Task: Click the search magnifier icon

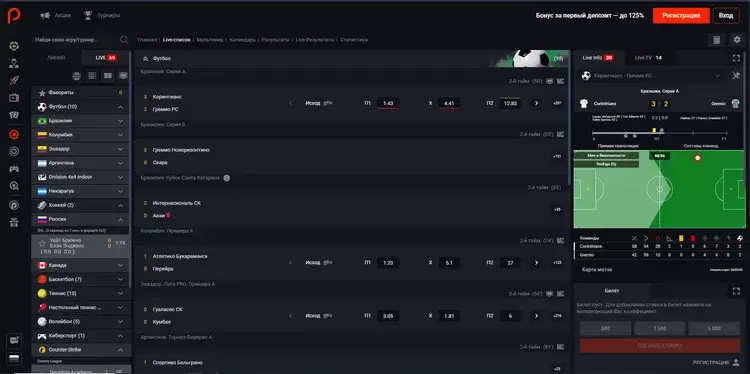Action: [x=124, y=40]
